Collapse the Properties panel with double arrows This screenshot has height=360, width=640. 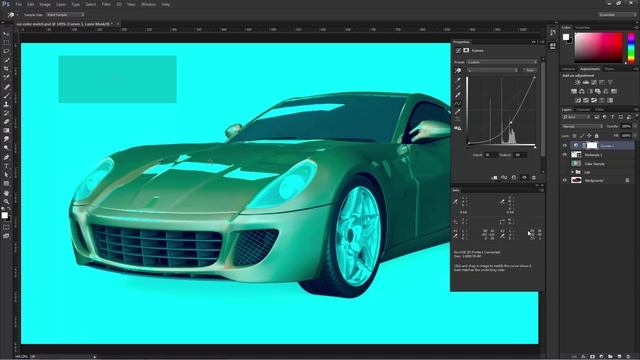click(533, 42)
